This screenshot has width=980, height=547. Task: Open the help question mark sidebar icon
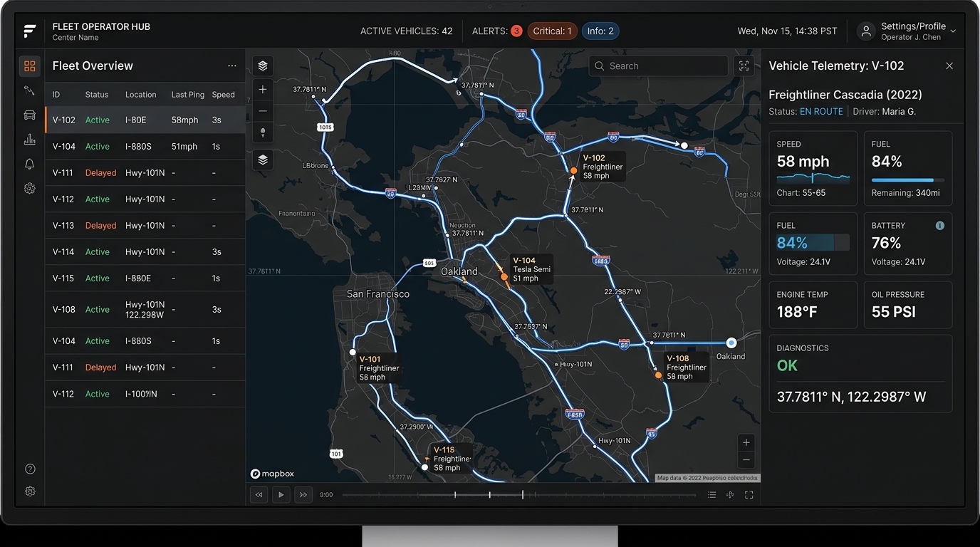30,469
